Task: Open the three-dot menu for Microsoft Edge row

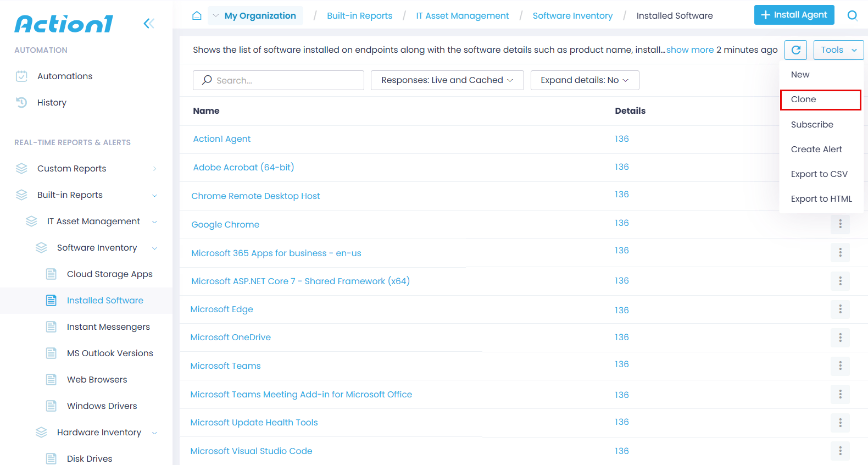Action: [x=840, y=309]
